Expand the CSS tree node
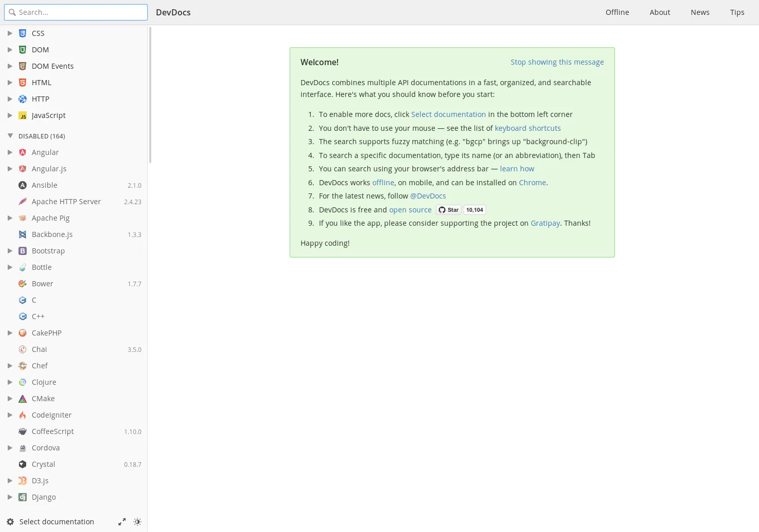This screenshot has width=759, height=532. click(10, 33)
